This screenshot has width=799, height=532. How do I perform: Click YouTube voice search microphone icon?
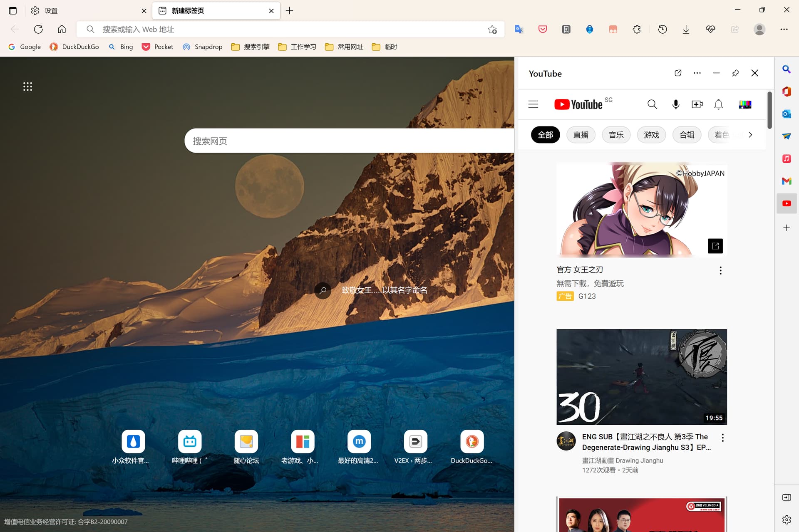[x=675, y=104]
